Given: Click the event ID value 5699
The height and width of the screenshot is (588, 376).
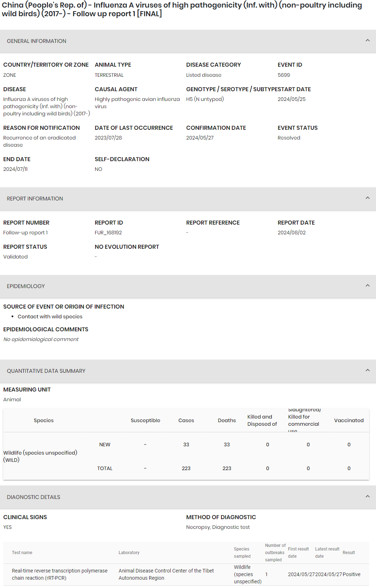Looking at the screenshot, I should click(x=284, y=75).
